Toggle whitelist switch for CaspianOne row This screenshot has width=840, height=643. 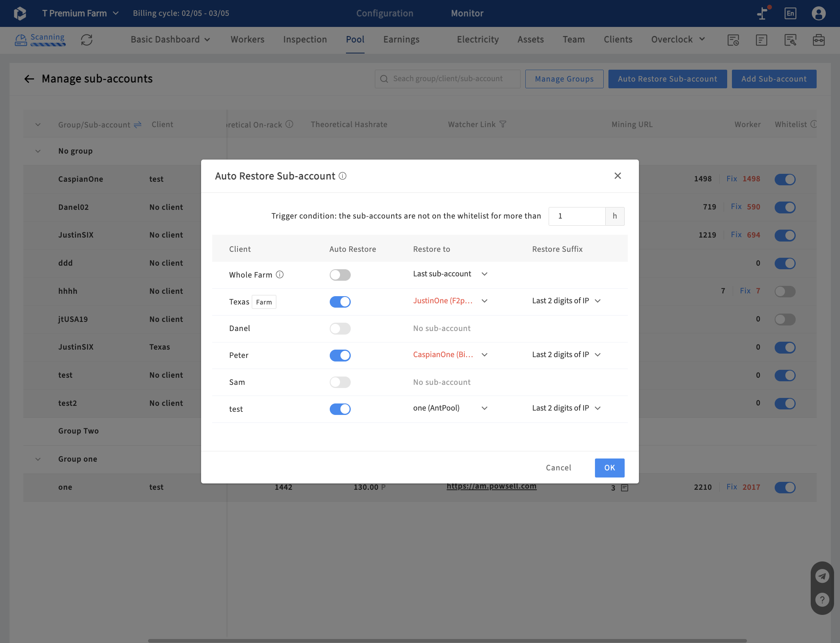pos(785,179)
